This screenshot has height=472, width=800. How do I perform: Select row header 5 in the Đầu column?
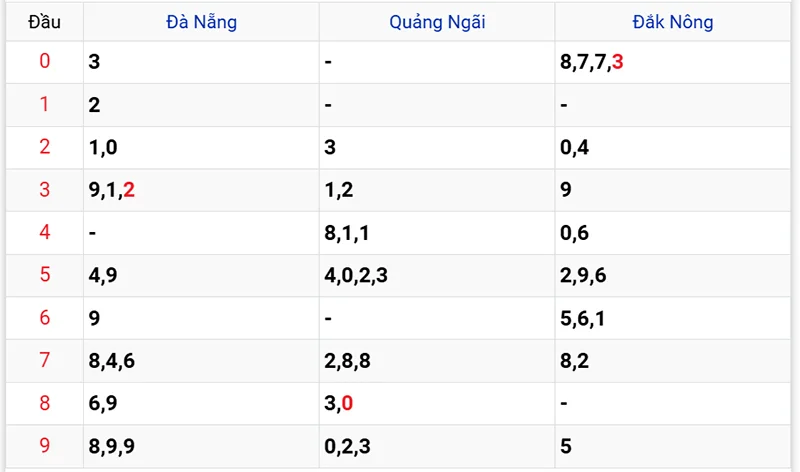tap(44, 275)
